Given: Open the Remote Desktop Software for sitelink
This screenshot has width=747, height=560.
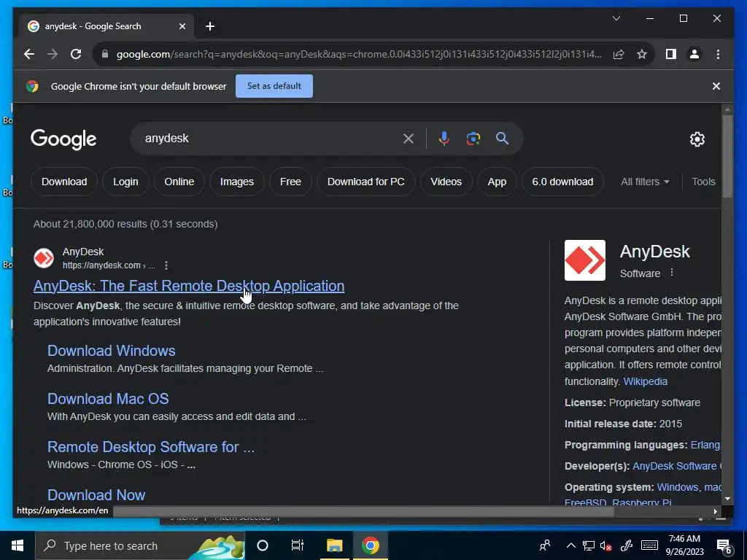Looking at the screenshot, I should tap(151, 447).
